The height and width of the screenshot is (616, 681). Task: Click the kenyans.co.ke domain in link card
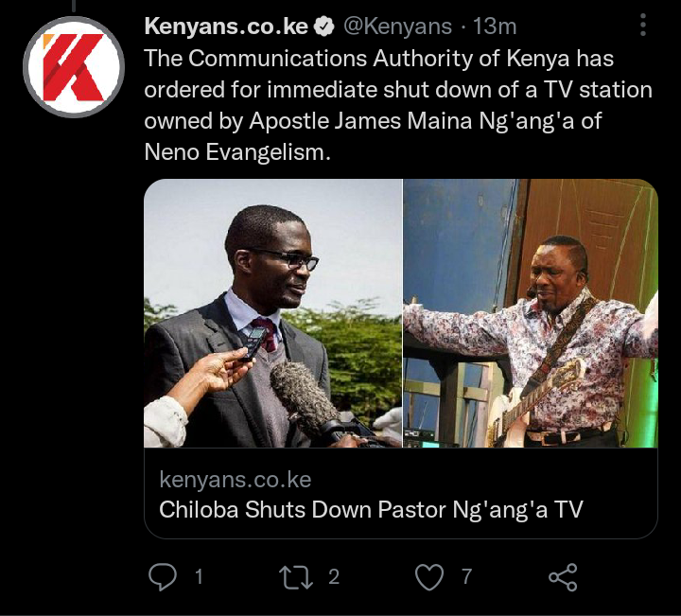coord(235,479)
